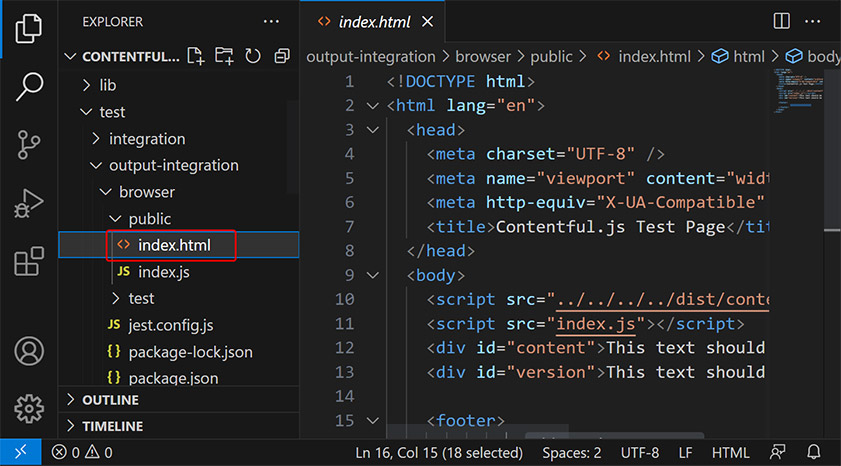Image resolution: width=841 pixels, height=466 pixels.
Task: Collapse the top-level test folder
Action: coord(86,112)
